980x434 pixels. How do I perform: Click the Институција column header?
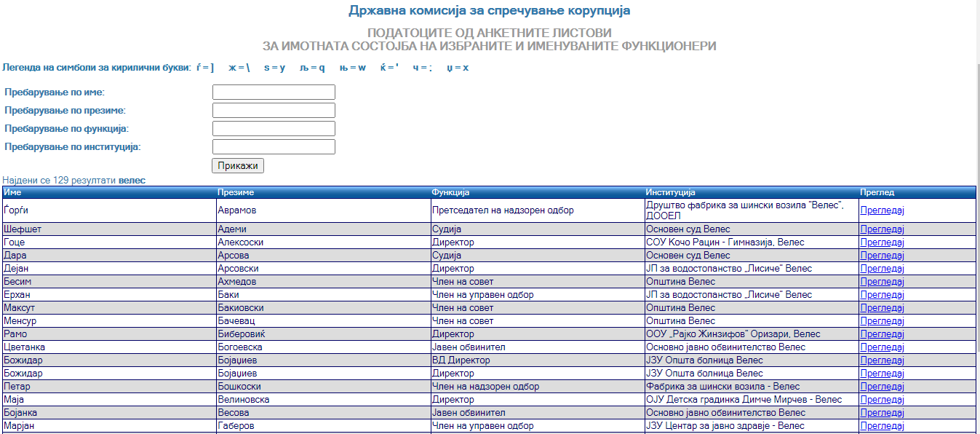tap(752, 192)
